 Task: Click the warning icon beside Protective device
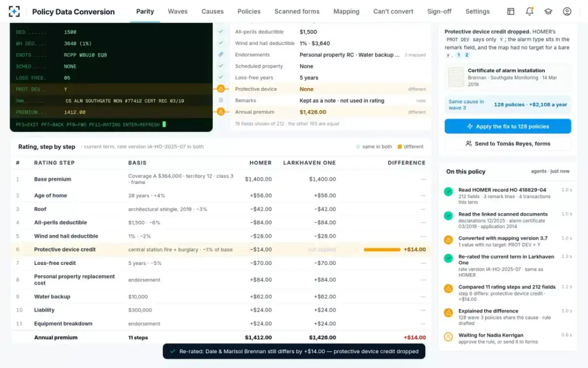tap(221, 89)
